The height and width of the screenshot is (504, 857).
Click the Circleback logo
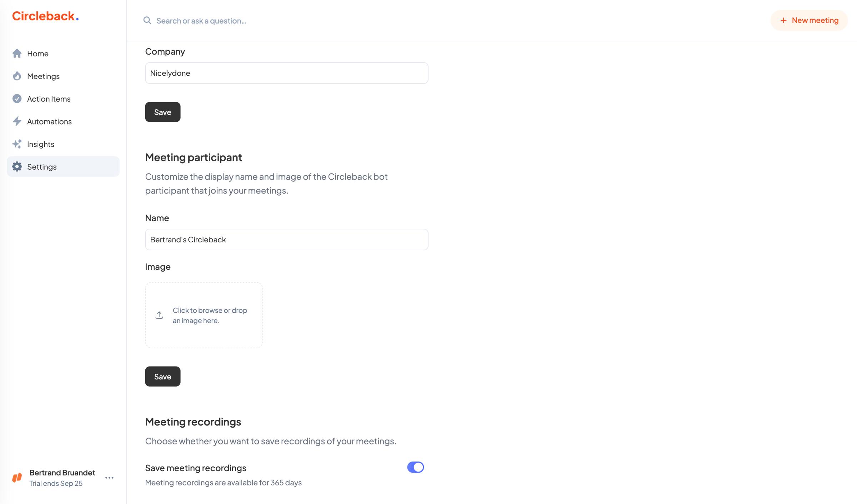pyautogui.click(x=45, y=16)
